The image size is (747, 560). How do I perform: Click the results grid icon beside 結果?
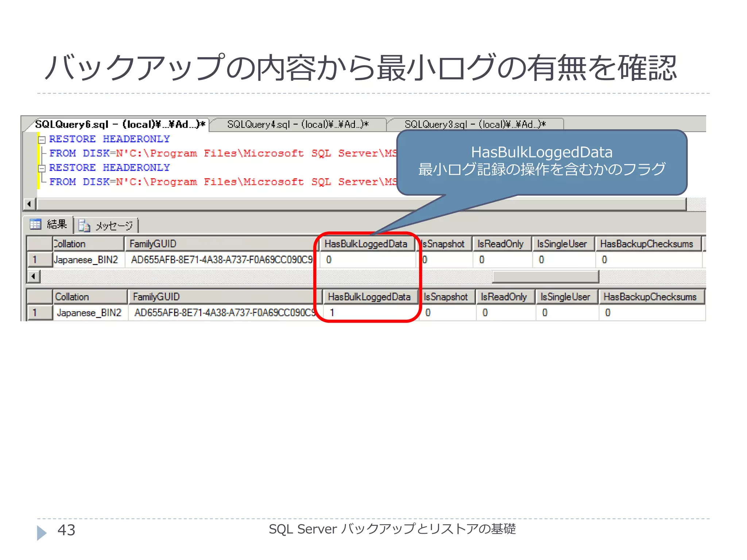(x=35, y=224)
